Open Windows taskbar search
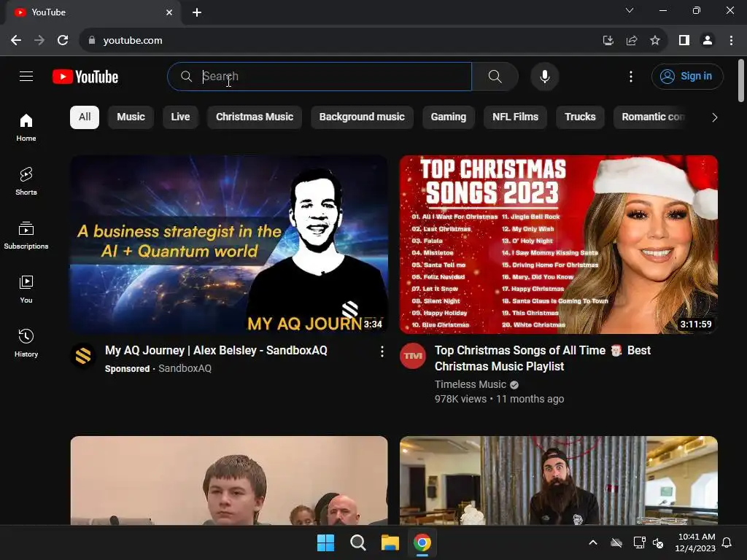The height and width of the screenshot is (560, 747). click(357, 542)
